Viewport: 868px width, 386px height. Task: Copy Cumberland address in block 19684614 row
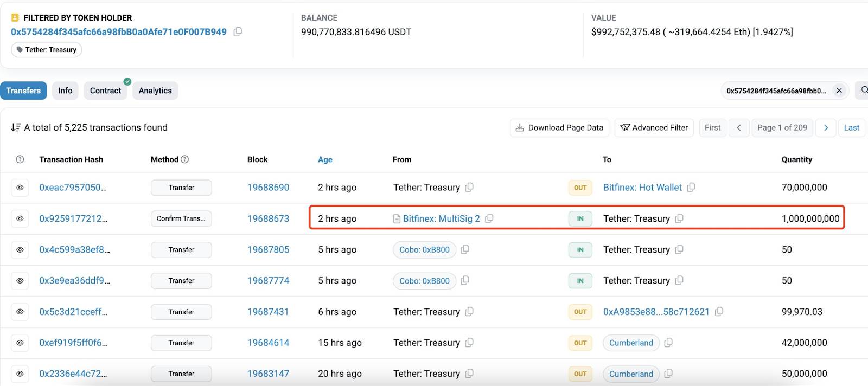[x=668, y=343]
